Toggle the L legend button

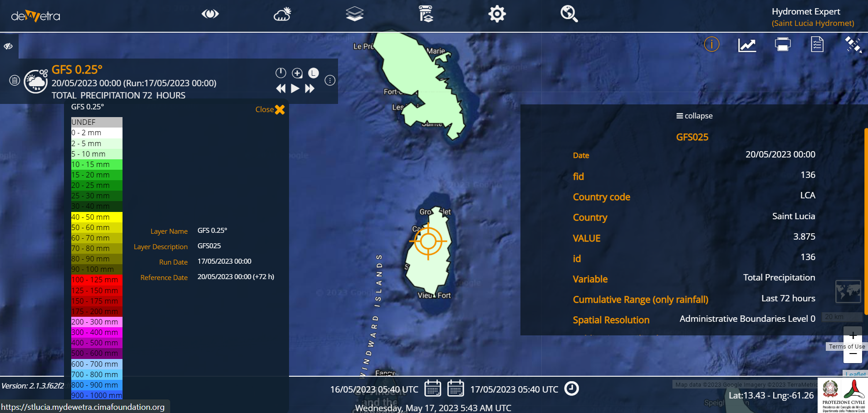(x=314, y=73)
